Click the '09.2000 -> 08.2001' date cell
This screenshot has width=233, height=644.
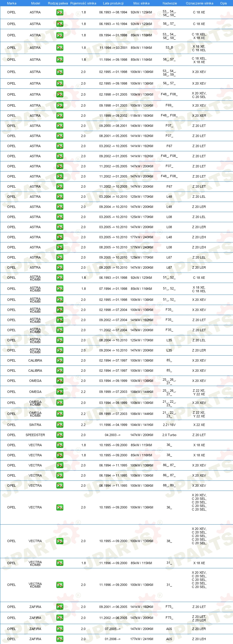pos(113,126)
